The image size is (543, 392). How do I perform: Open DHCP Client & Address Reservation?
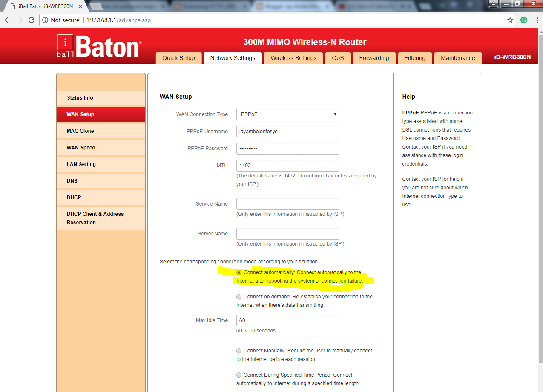pos(95,218)
